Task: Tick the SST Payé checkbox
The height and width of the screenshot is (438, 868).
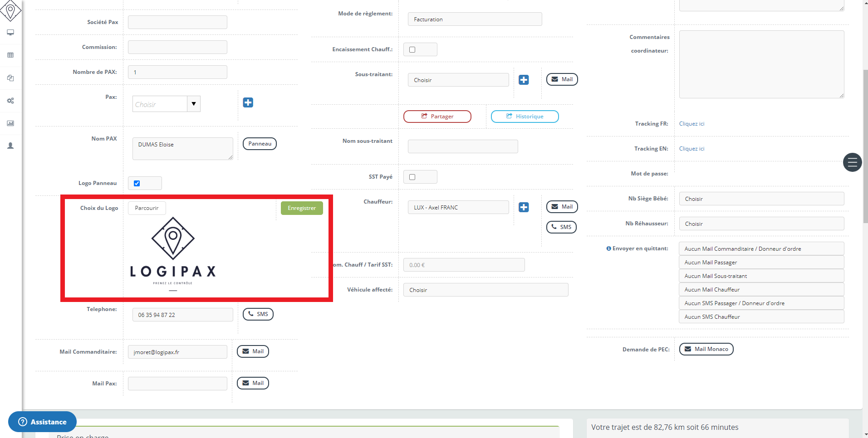Action: (x=412, y=177)
